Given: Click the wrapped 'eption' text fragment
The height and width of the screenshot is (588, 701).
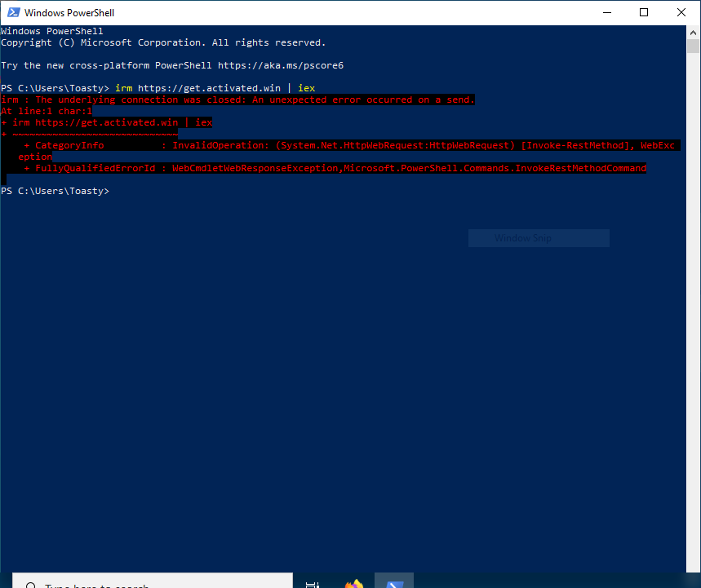Looking at the screenshot, I should click(x=35, y=157).
